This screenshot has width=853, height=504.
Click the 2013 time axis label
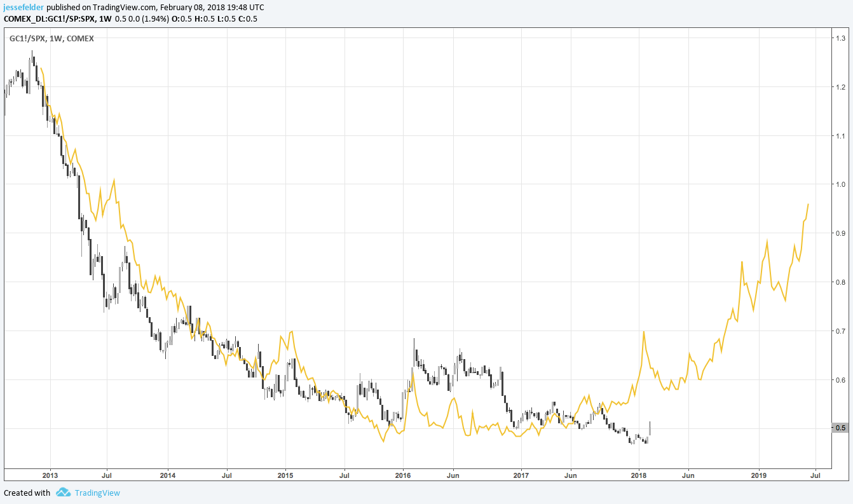tap(50, 475)
